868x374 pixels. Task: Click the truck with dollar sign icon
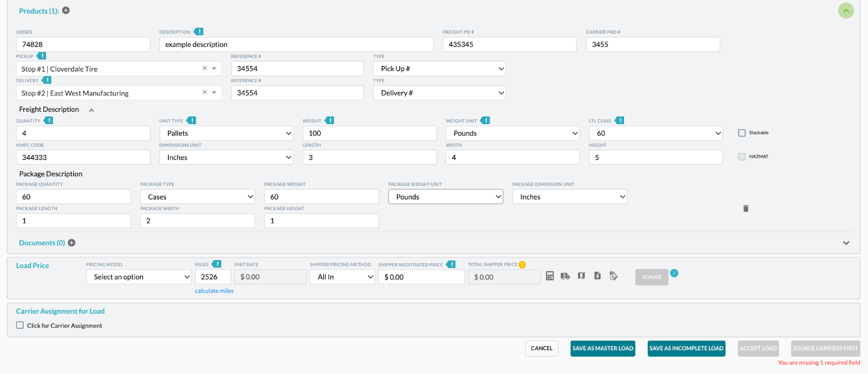(565, 276)
